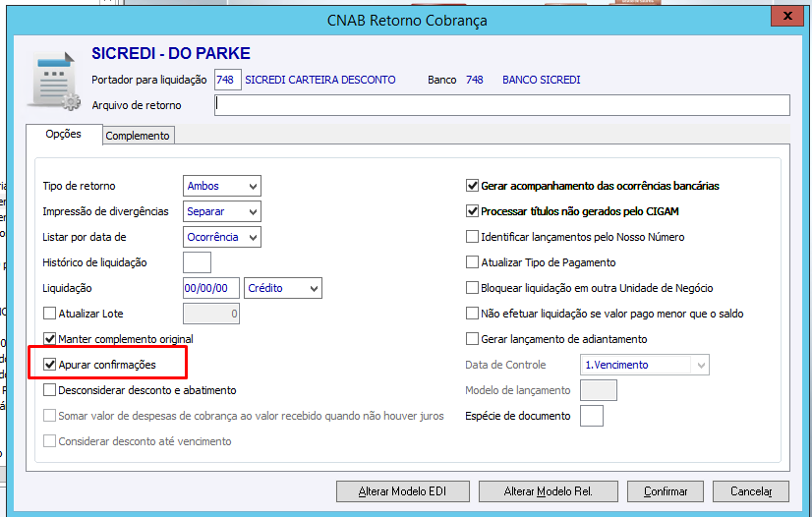
Task: Toggle the Apurar confirmações checkbox
Action: (x=49, y=365)
